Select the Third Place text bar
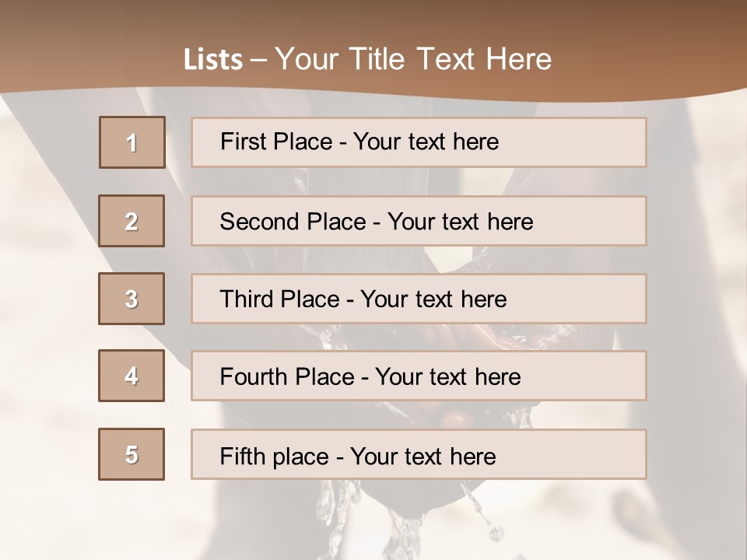This screenshot has width=747, height=560. point(419,299)
